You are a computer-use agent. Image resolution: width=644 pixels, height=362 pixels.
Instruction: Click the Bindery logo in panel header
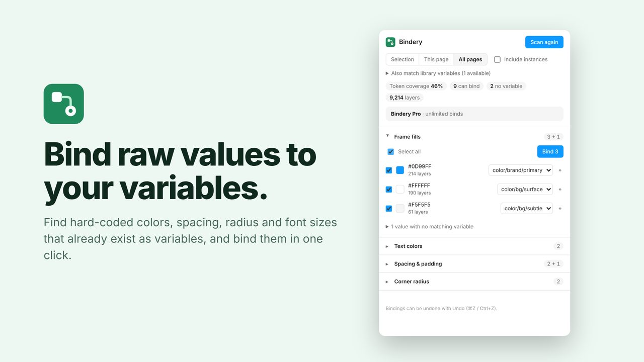point(390,42)
